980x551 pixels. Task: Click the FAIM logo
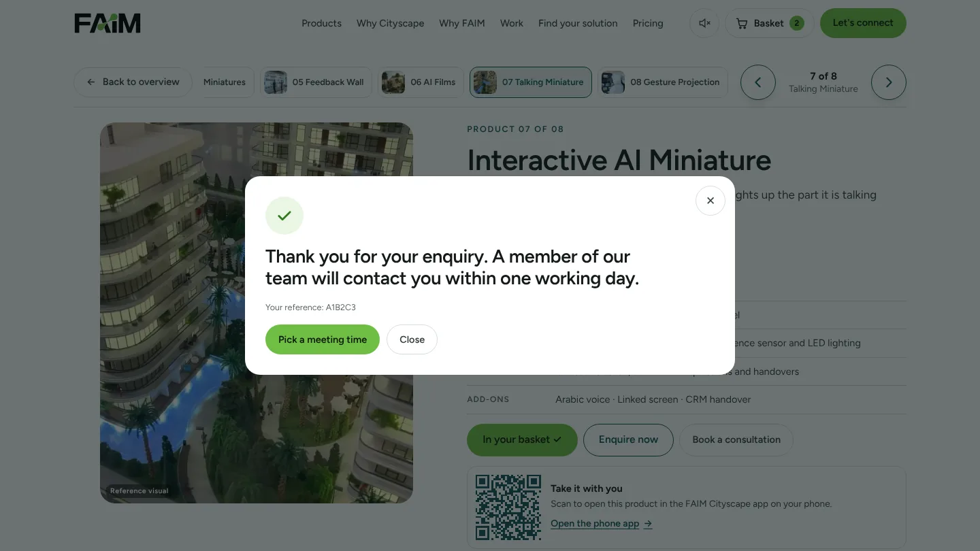tap(108, 23)
